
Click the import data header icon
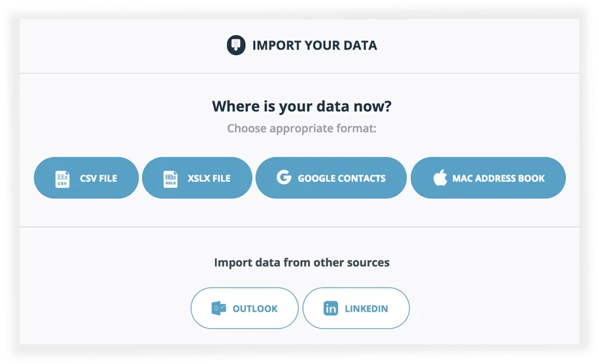236,45
